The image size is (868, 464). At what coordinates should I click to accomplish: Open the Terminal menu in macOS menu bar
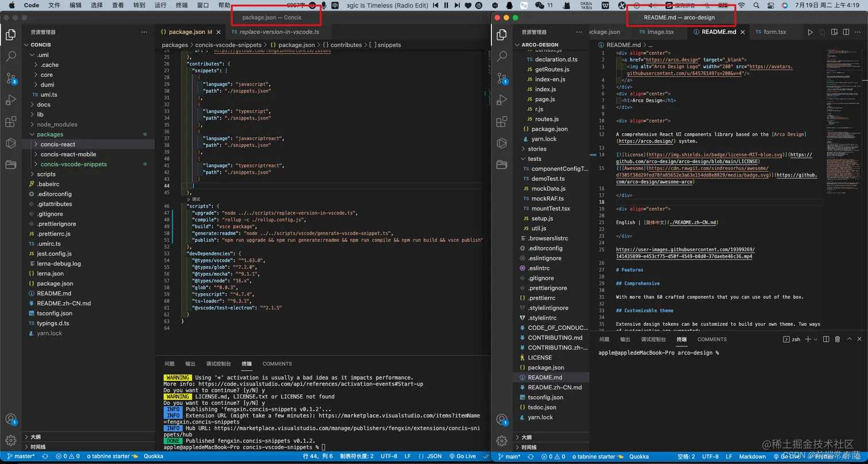point(181,5)
